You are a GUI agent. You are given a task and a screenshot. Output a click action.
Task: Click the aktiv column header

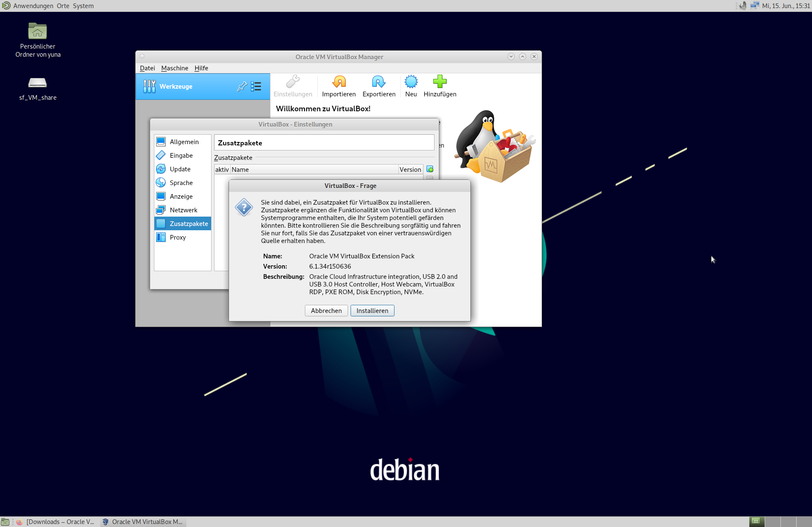click(x=222, y=170)
